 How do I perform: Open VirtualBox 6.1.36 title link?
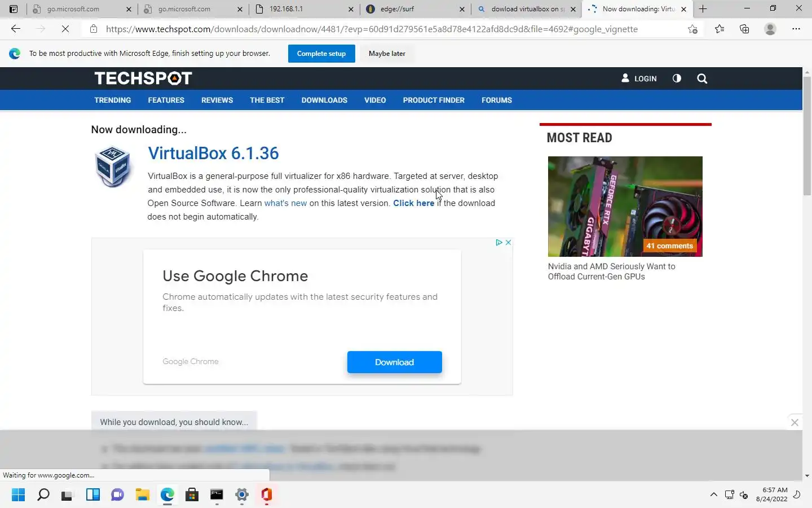(x=213, y=153)
